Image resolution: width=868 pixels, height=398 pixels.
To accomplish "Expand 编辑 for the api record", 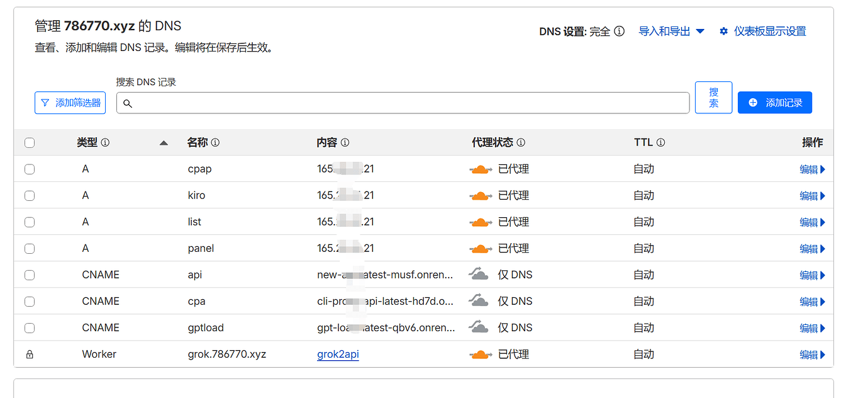I will 812,275.
